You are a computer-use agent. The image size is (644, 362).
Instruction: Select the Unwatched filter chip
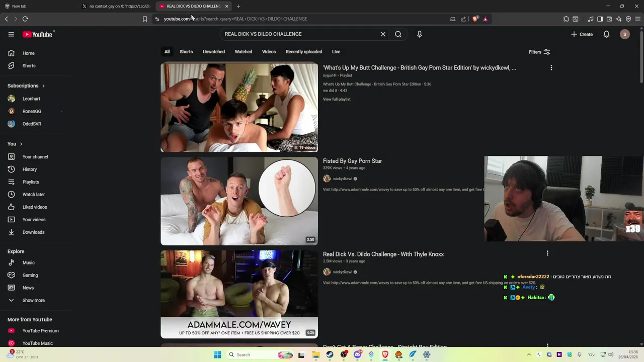(x=214, y=52)
